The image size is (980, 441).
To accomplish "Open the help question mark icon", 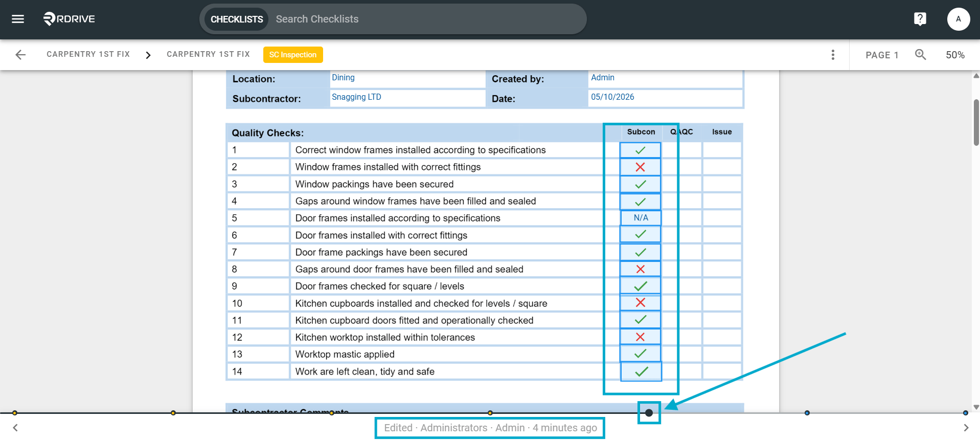I will (x=920, y=19).
